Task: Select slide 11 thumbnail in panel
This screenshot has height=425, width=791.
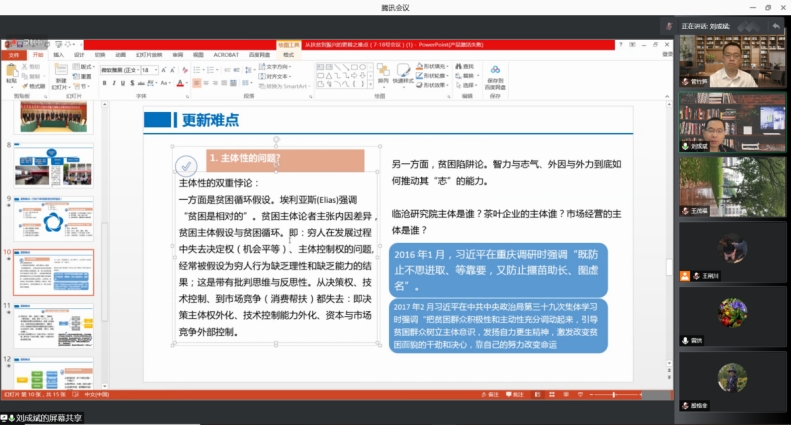Action: pos(53,325)
